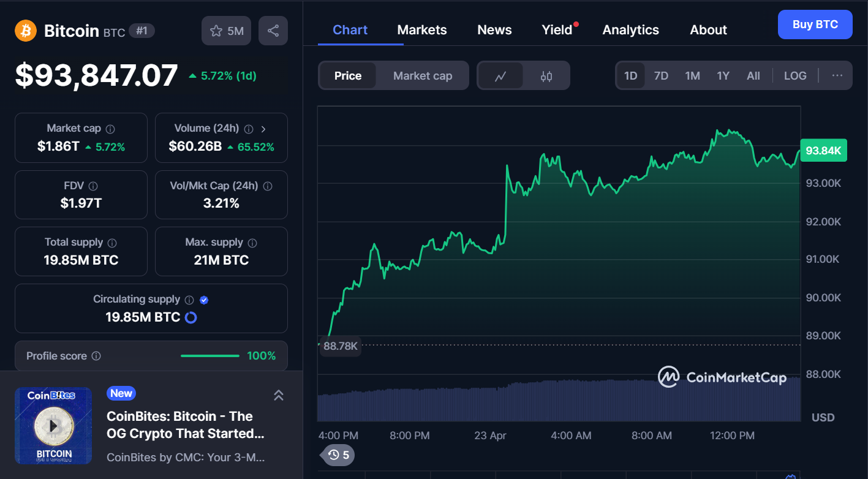Add Bitcoin to watchlist with star button
Viewport: 868px width, 479px height.
226,31
